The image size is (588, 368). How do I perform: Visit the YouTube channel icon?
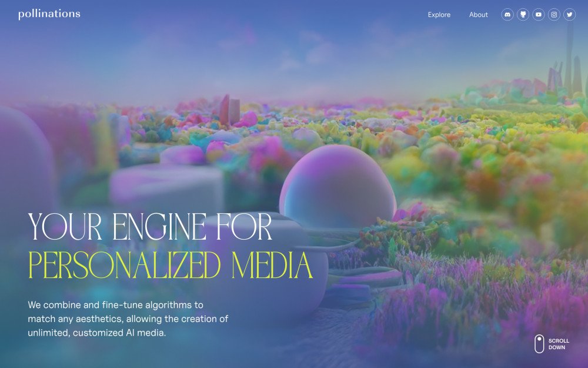point(539,15)
